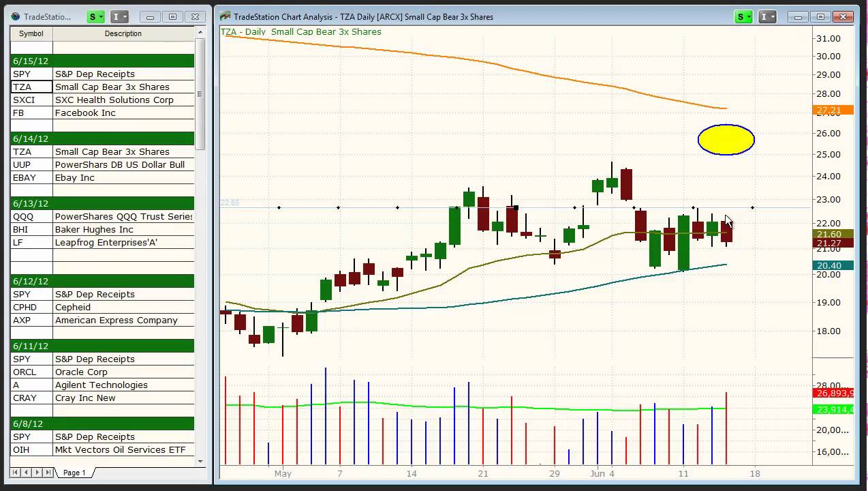Viewport: 868px width, 491px height.
Task: Click the "Leapfrog Enterprises'A'" description
Action: click(106, 242)
